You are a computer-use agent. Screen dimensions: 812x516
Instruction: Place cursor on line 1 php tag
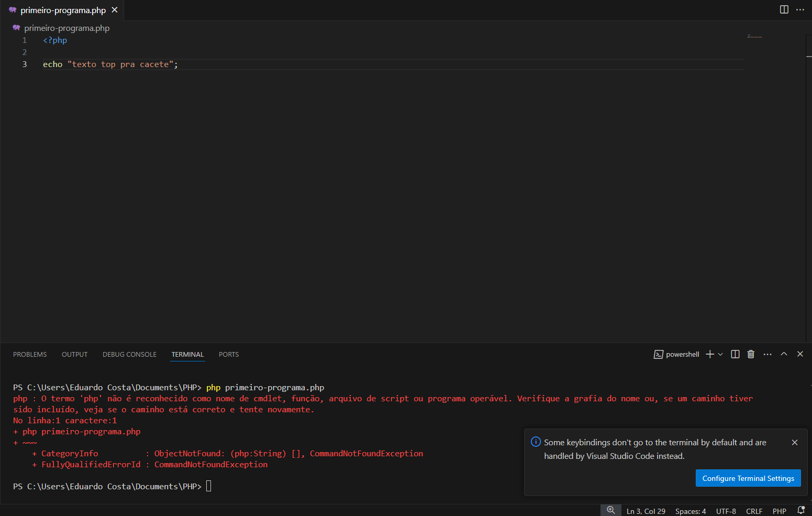click(55, 40)
